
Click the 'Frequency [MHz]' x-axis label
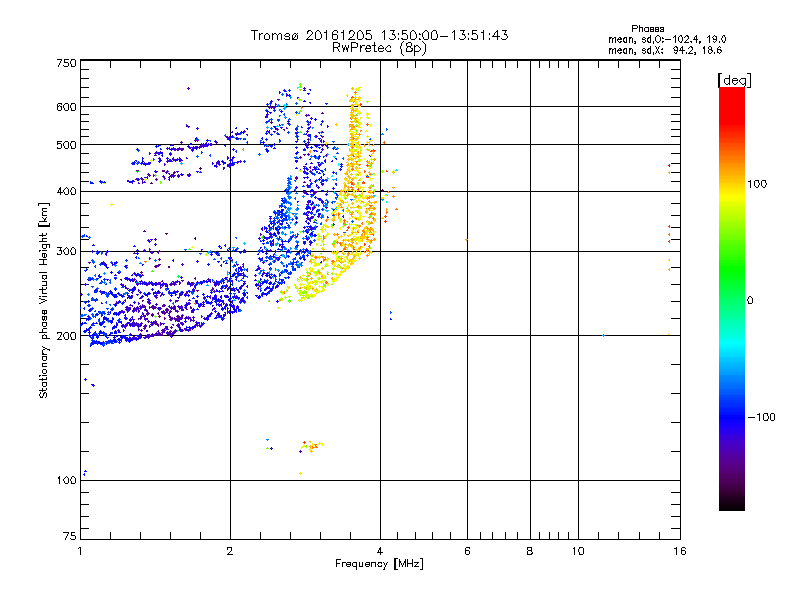(x=379, y=564)
